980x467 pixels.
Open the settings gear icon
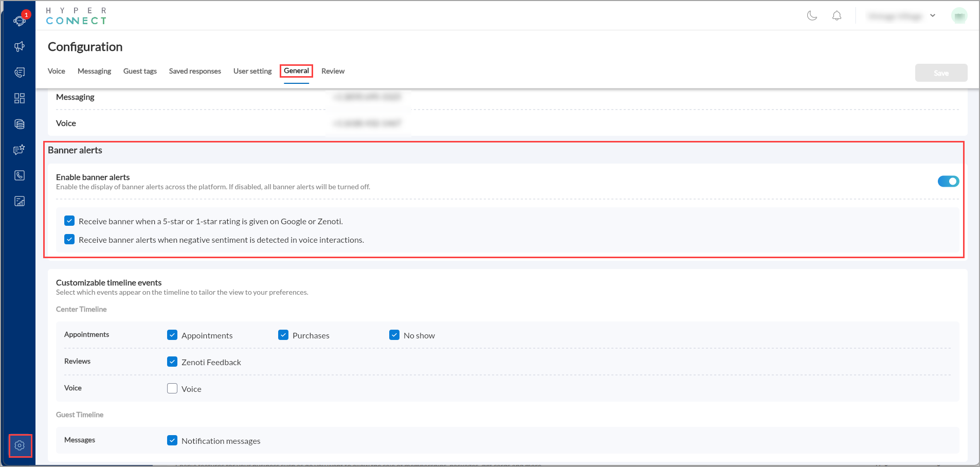coord(20,445)
